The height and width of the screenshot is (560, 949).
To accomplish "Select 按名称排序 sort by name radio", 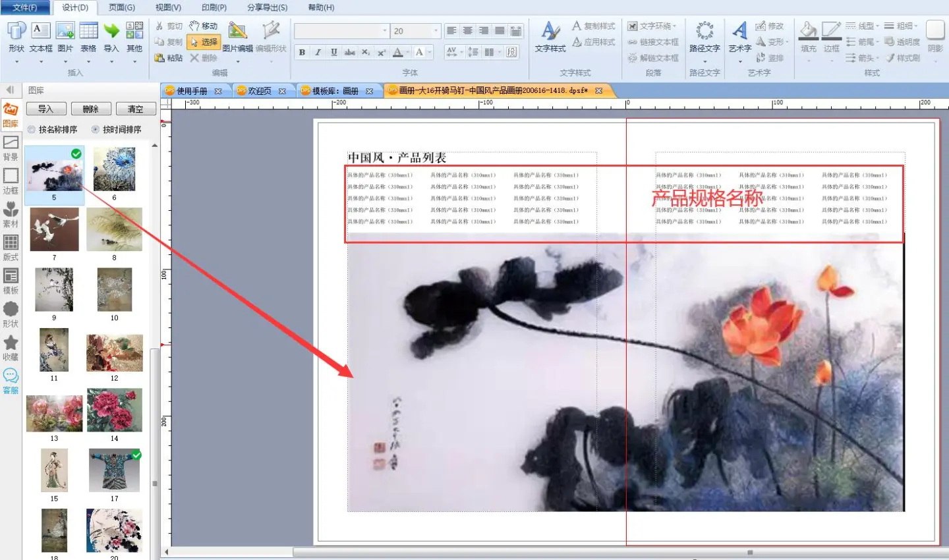I will (53, 130).
